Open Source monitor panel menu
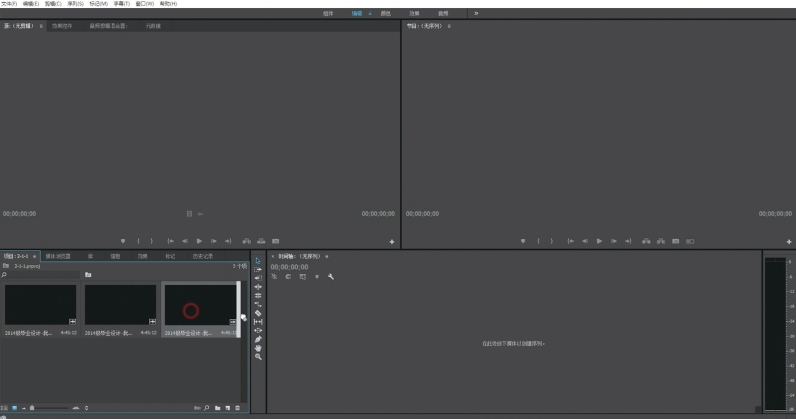796x419 pixels. coord(41,26)
